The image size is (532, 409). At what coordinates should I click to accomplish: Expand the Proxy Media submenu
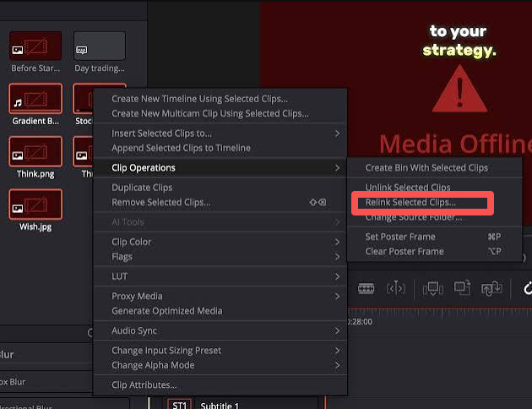220,296
